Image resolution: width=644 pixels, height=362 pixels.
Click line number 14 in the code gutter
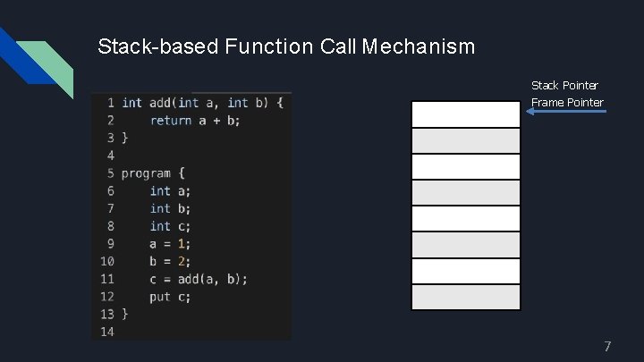107,332
